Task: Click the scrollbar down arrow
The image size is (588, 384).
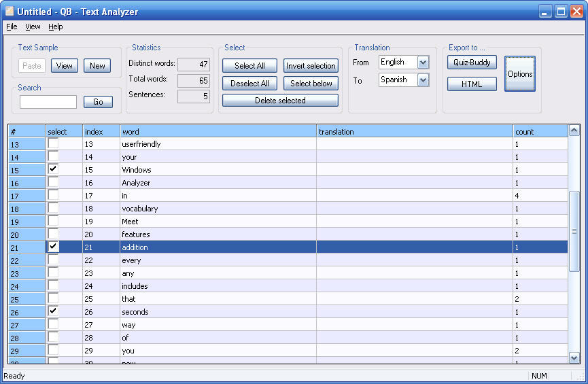Action: pyautogui.click(x=574, y=357)
